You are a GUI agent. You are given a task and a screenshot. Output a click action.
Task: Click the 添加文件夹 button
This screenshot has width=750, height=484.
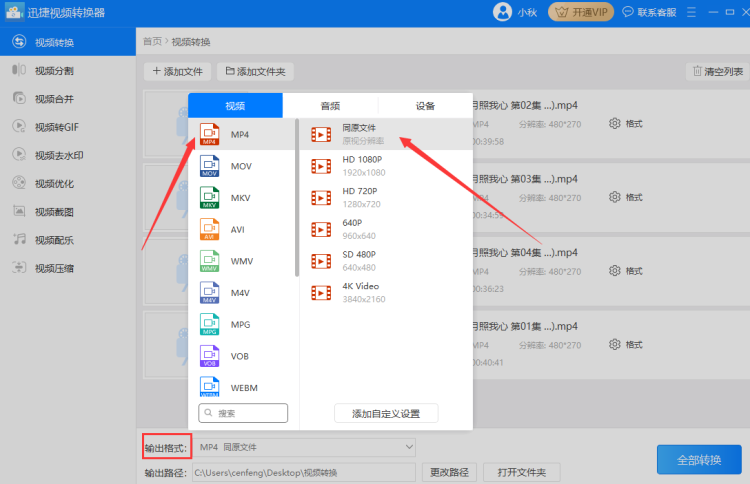[x=255, y=72]
